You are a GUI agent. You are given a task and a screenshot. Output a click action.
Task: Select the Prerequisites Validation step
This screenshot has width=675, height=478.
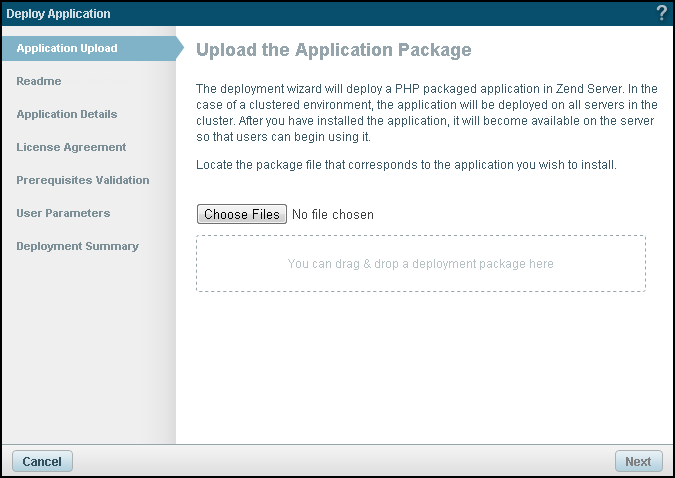83,180
